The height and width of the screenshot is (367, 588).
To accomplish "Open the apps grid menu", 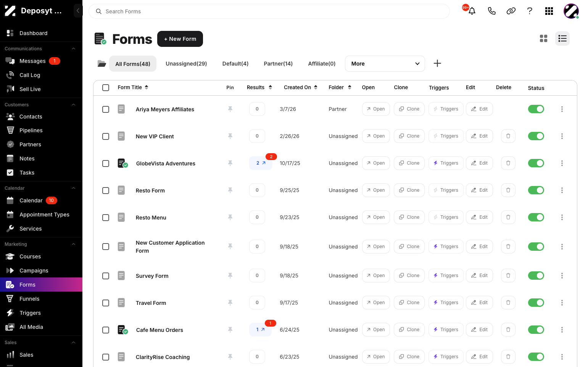I will coord(549,11).
